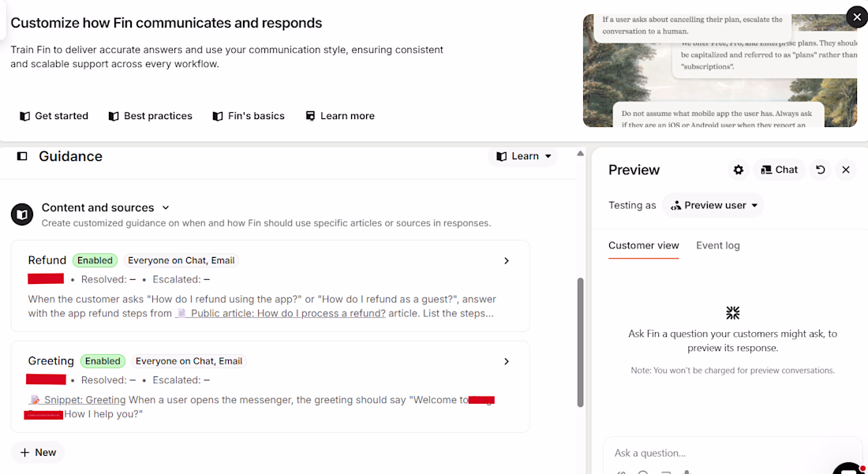The image size is (868, 474).
Task: Open the Public article: How do I process a refund link
Action: tap(288, 314)
